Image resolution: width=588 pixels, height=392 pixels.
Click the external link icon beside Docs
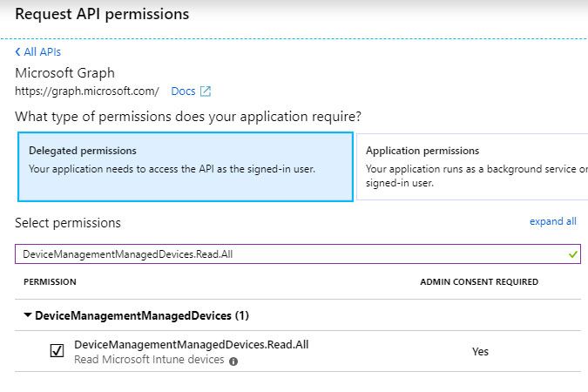206,91
